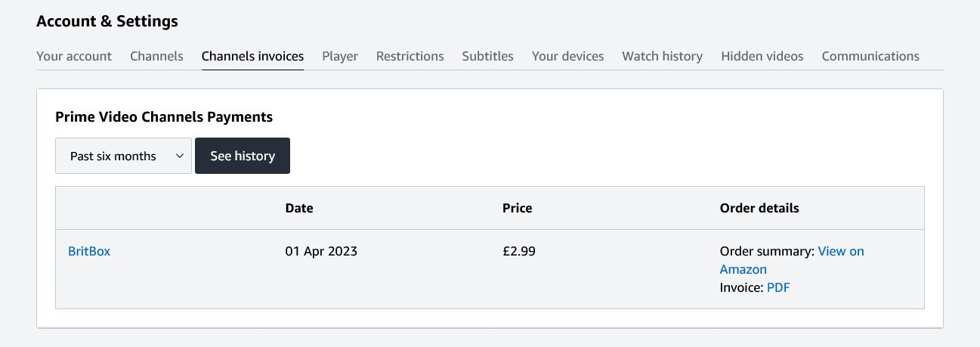980x347 pixels.
Task: Open the Restrictions tab
Action: (410, 56)
